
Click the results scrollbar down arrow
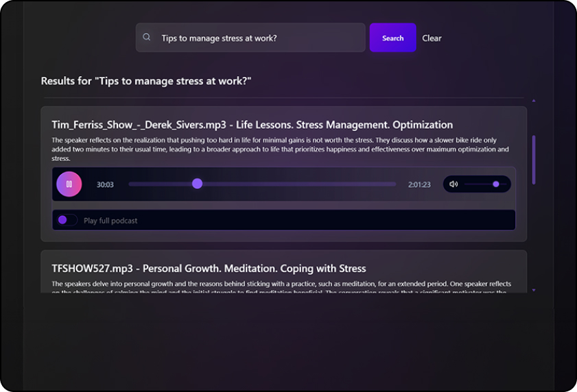point(534,290)
